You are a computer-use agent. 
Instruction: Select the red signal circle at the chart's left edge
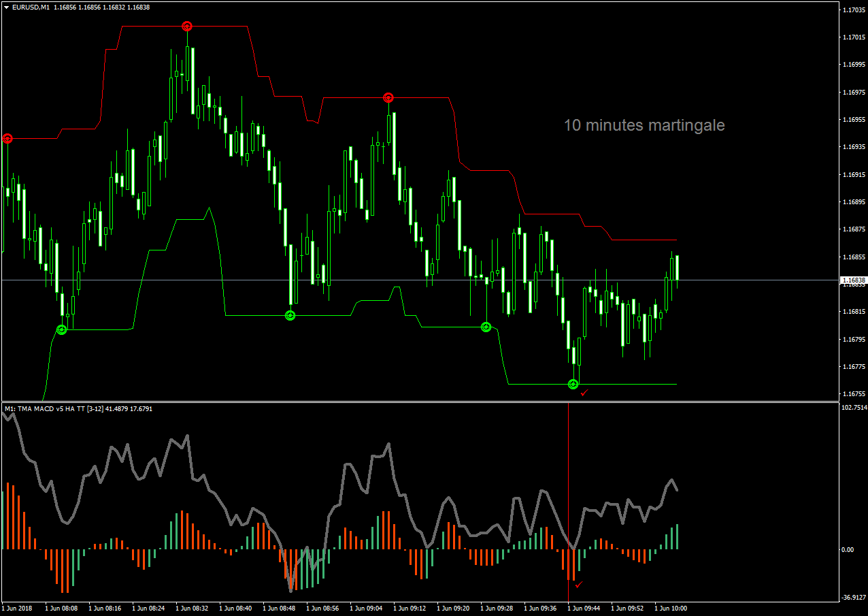tap(7, 138)
